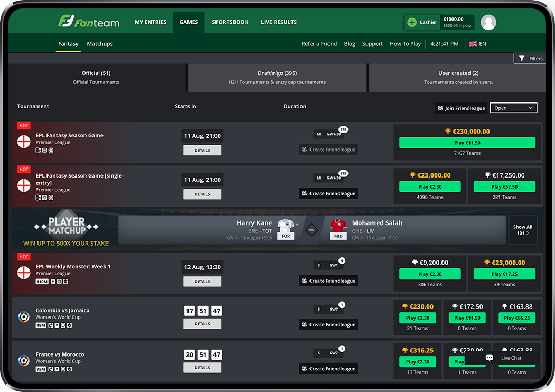Click the funnel Filters icon
Screen dimensions: 555x392
coord(521,59)
